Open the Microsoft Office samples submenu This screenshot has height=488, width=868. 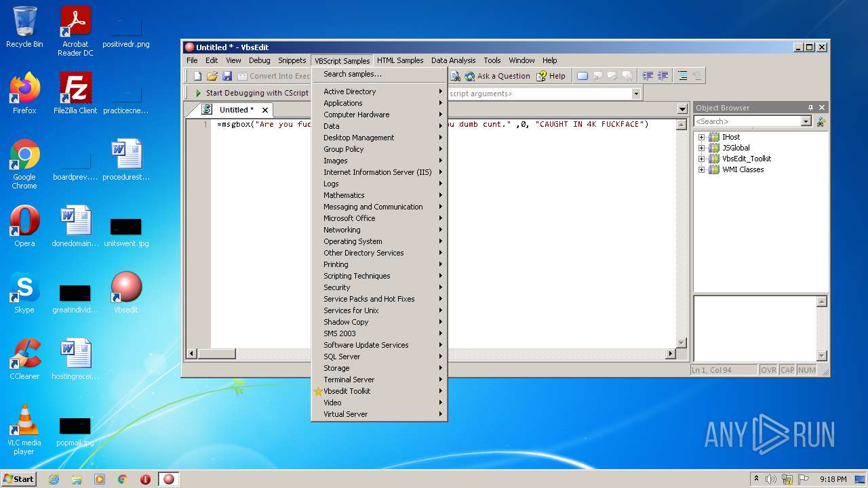pos(379,218)
